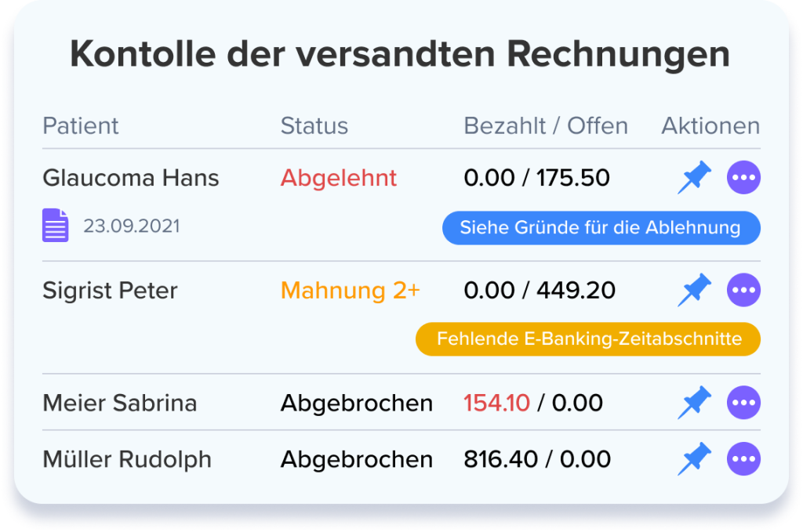This screenshot has height=532, width=803.
Task: Pin the Glaucoma Hans invoice
Action: point(694,179)
